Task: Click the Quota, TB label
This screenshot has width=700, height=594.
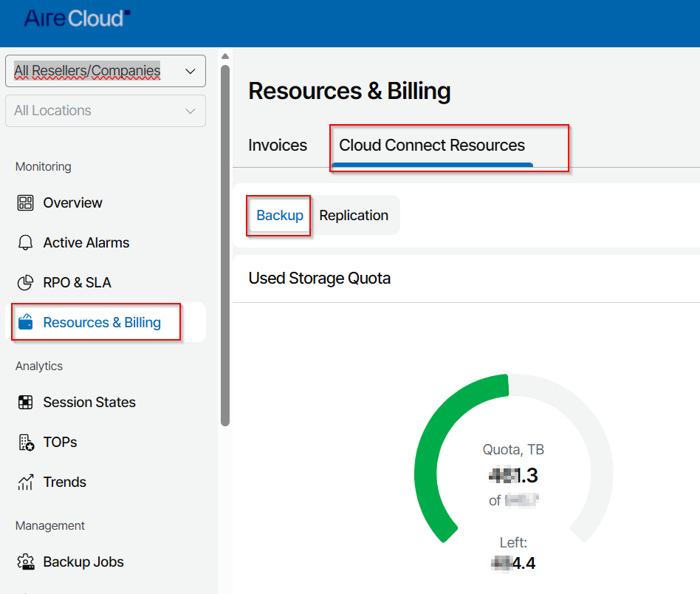Action: click(513, 449)
